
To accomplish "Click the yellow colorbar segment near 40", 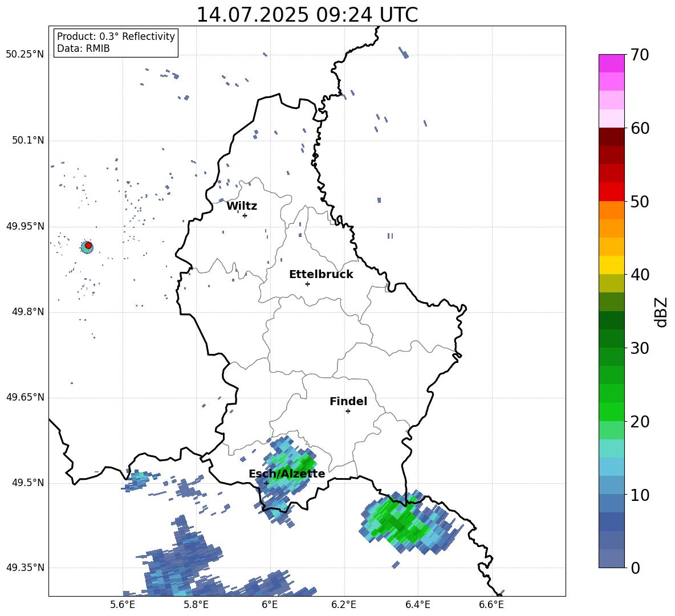I will pos(612,265).
